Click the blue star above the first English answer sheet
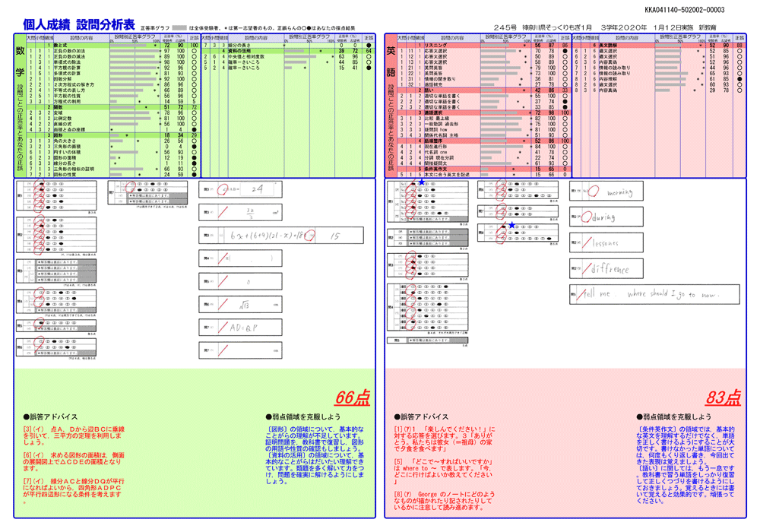Image resolution: width=760 pixels, height=532 pixels. [422, 182]
